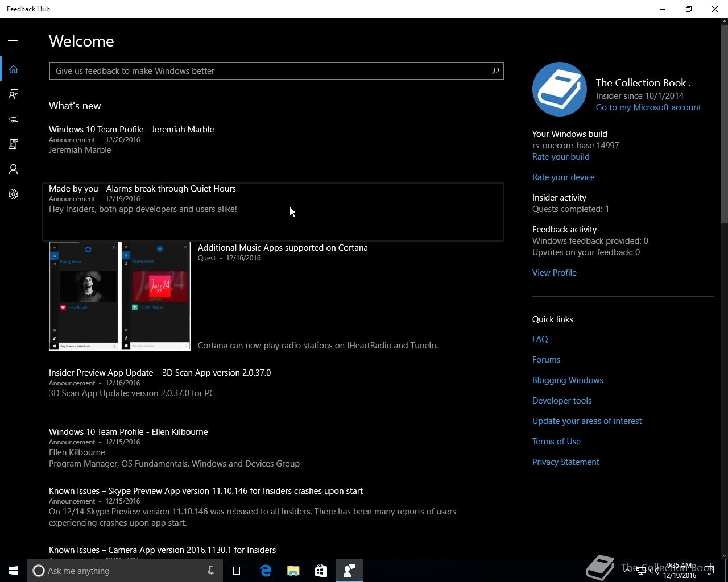Open the FAQ quick link
The width and height of the screenshot is (728, 582).
tap(540, 339)
